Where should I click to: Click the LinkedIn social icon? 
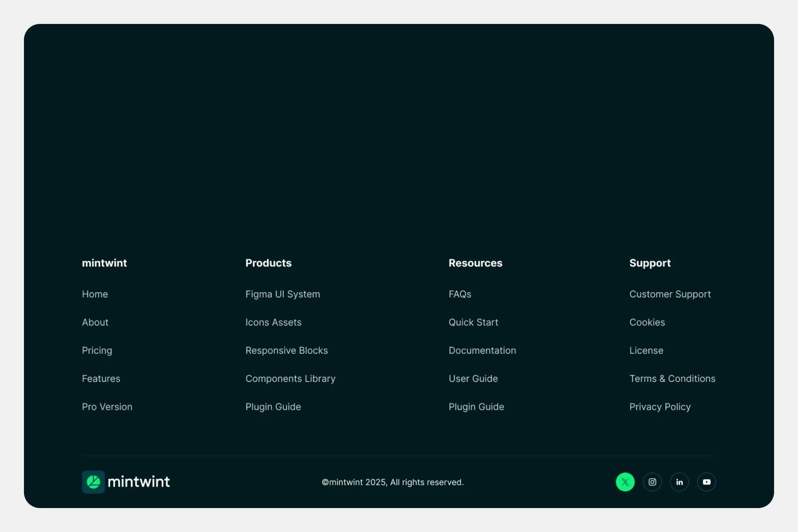click(679, 482)
